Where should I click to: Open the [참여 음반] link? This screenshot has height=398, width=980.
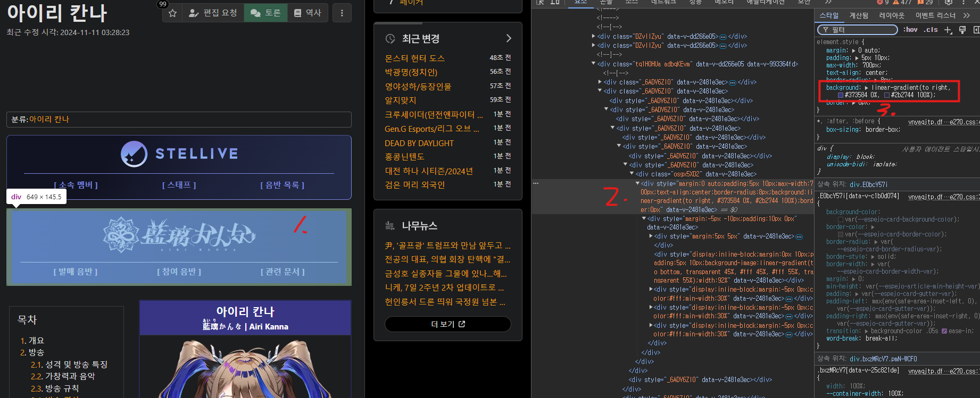179,272
